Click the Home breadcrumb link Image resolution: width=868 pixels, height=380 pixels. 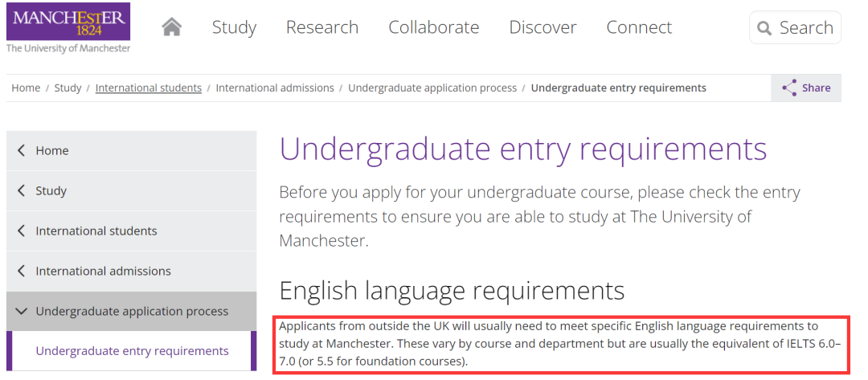[26, 88]
